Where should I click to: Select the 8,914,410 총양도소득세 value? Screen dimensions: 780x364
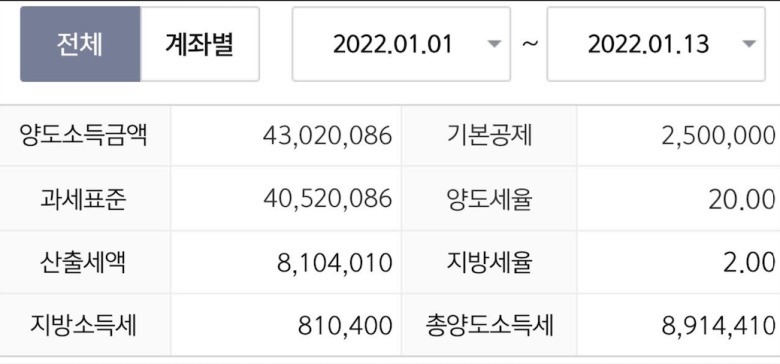718,326
